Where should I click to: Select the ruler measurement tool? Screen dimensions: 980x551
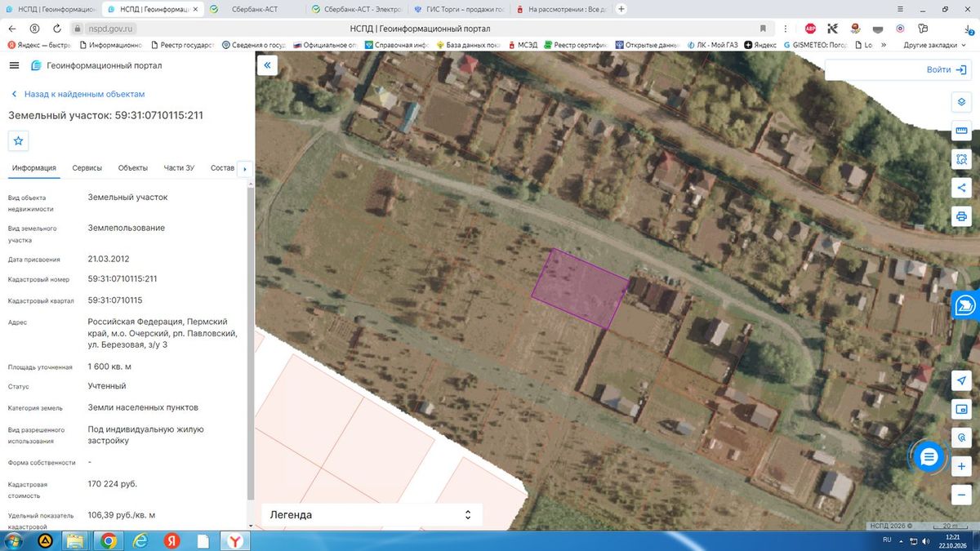pos(961,131)
